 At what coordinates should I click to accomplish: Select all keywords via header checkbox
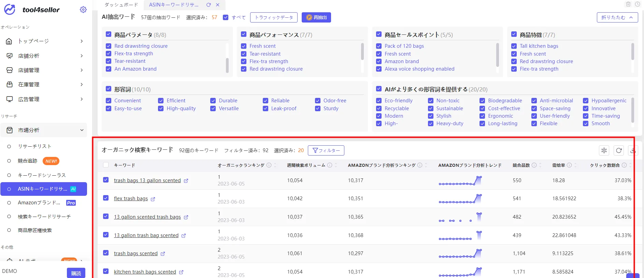click(106, 165)
